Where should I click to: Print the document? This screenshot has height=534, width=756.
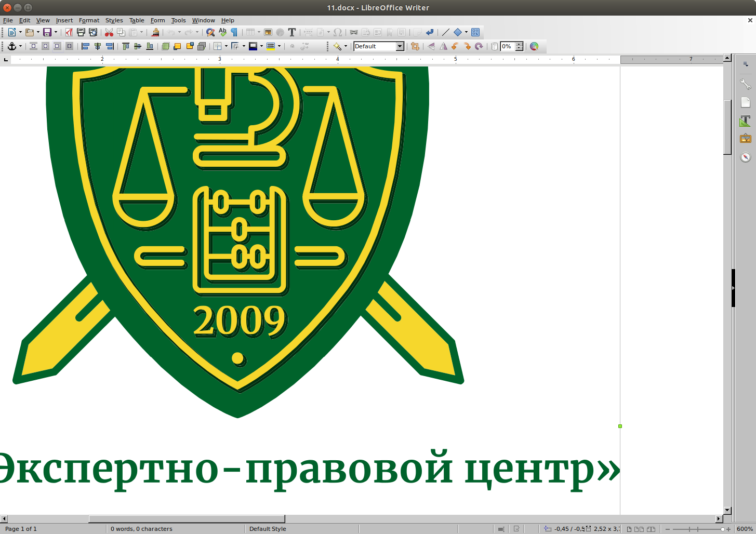81,32
